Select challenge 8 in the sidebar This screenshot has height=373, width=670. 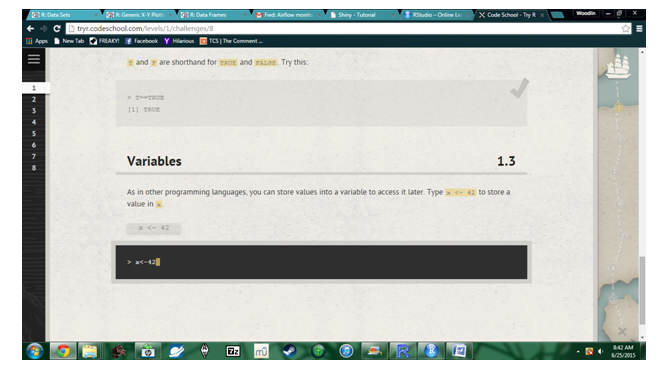(x=34, y=168)
